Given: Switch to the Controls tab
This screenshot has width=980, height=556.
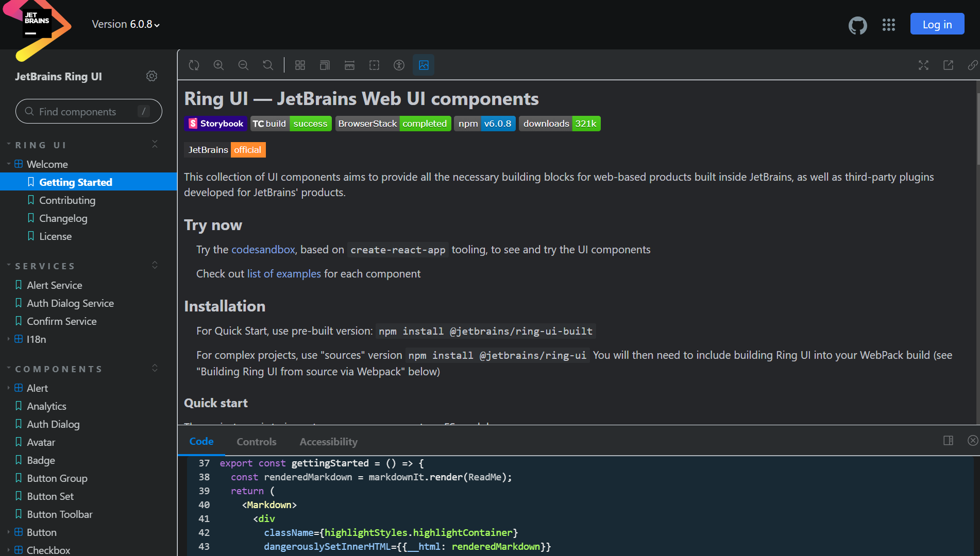Looking at the screenshot, I should (257, 442).
